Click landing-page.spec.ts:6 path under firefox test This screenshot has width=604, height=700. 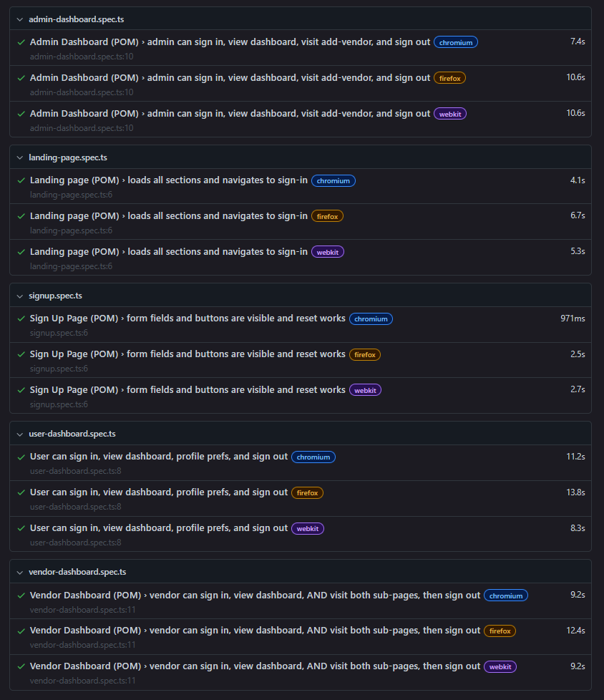[x=71, y=230]
